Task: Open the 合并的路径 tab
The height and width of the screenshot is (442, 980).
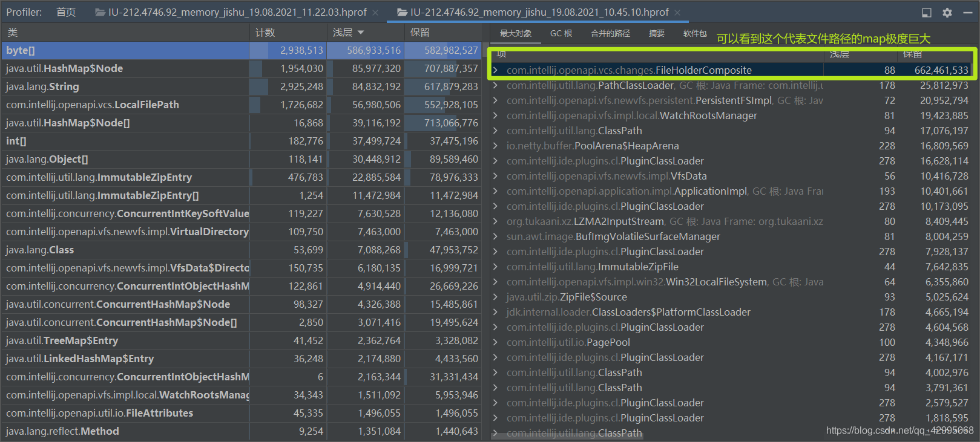Action: (610, 33)
